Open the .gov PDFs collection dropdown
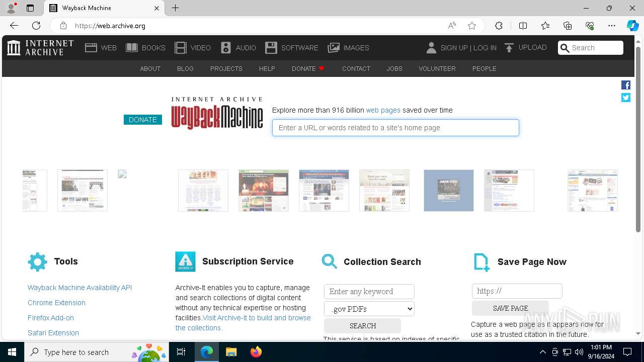Image resolution: width=644 pixels, height=362 pixels. [369, 309]
